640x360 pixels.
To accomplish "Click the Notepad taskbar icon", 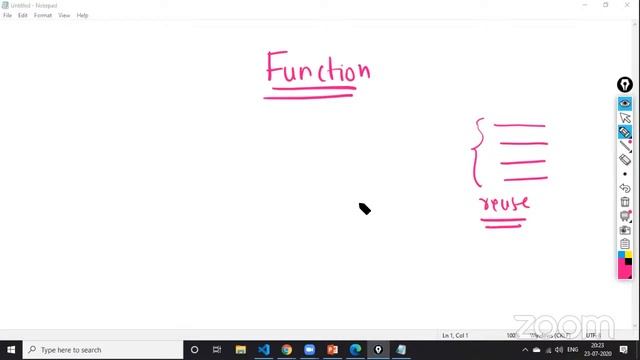I will 401,350.
